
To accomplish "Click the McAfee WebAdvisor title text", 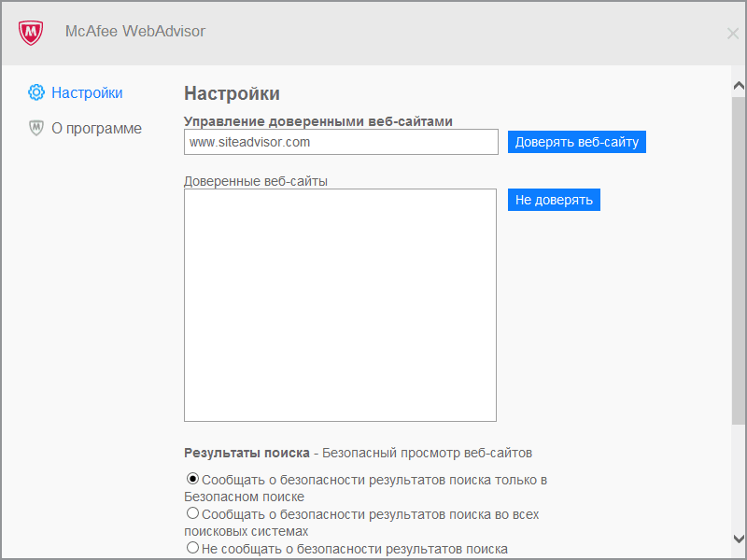I will 135,32.
